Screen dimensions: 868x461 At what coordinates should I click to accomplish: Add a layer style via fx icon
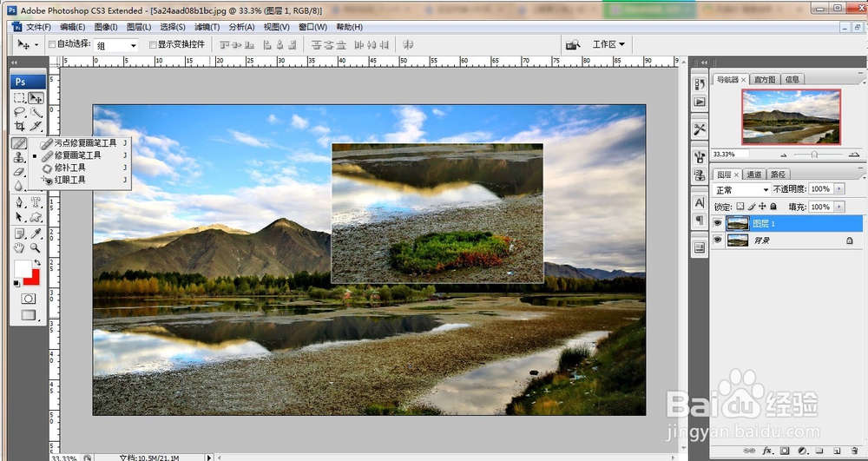tap(767, 451)
